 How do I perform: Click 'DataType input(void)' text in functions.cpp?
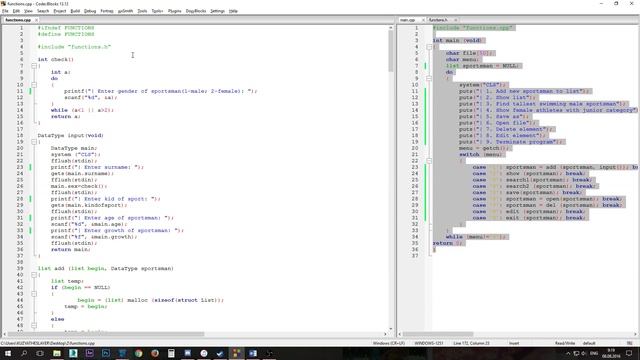[x=71, y=136]
